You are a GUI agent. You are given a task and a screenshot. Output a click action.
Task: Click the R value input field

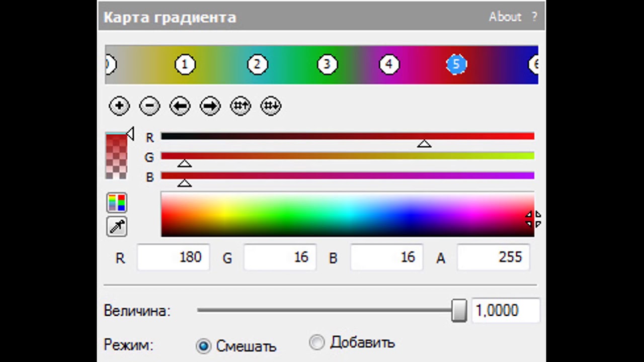pos(173,257)
